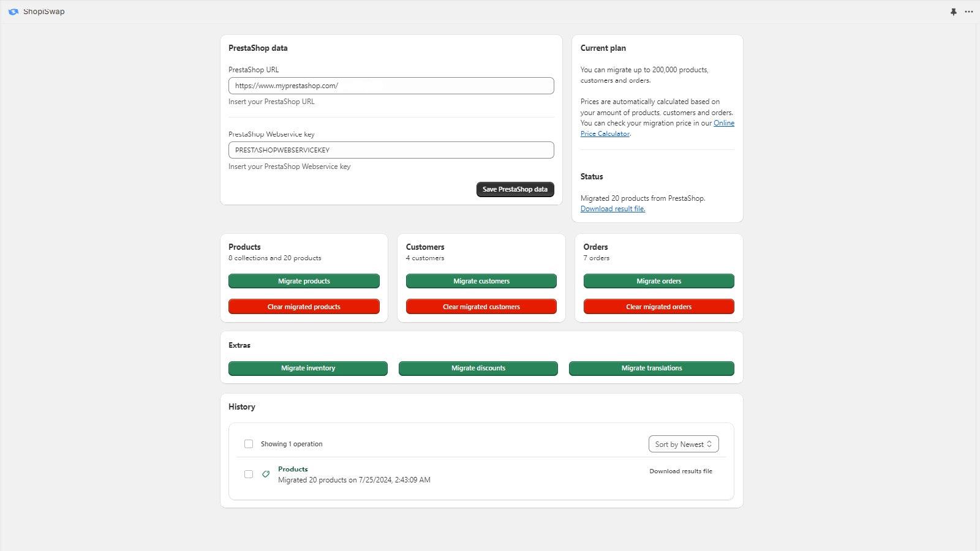Click the pin icon in the top bar
The width and height of the screenshot is (980, 551).
pyautogui.click(x=953, y=11)
